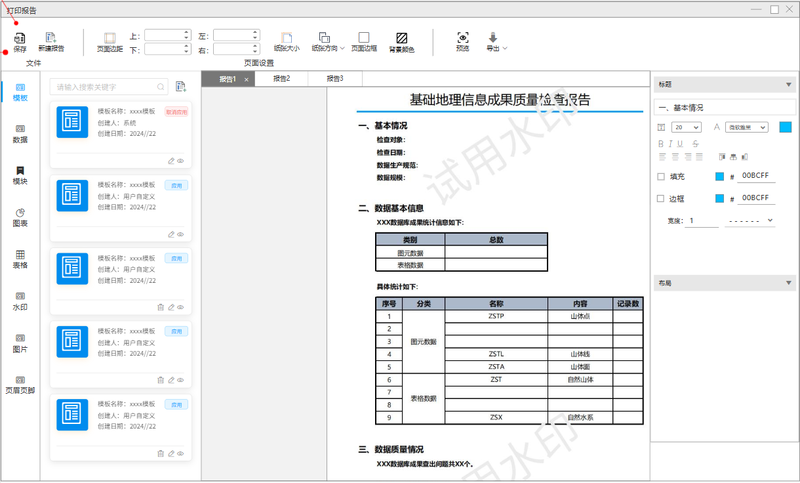Click the 自然水系 table cell
Image resolution: width=800 pixels, height=483 pixels.
(580, 418)
